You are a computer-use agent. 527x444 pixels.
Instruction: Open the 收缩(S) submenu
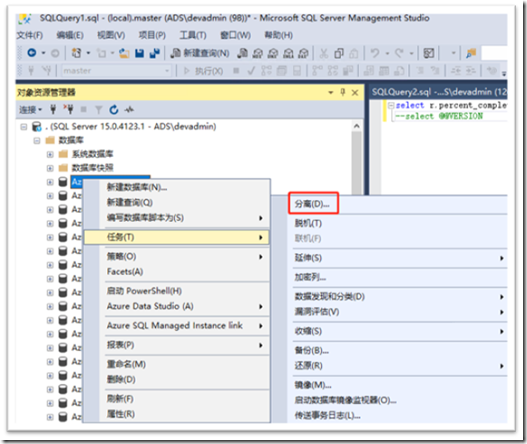(398, 331)
